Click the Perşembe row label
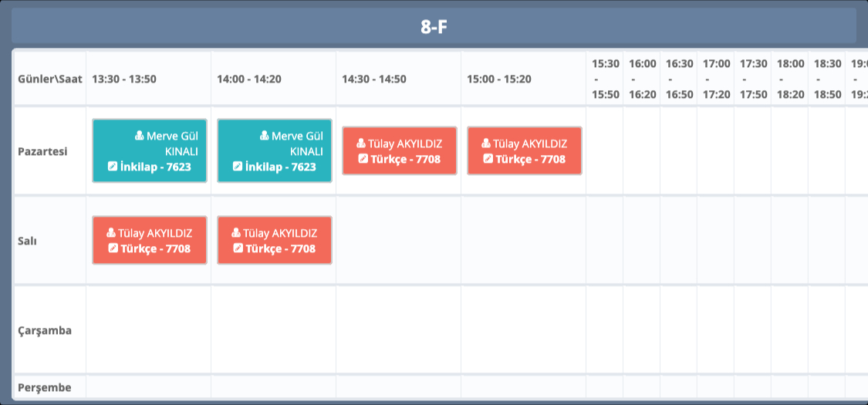The width and height of the screenshot is (868, 405). click(45, 387)
